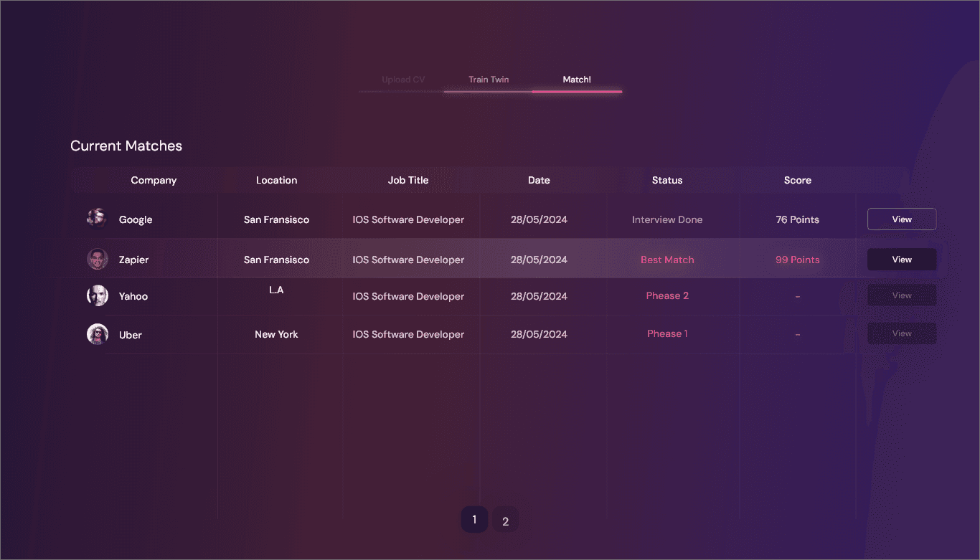
Task: Click the Interview Done status
Action: click(x=667, y=219)
